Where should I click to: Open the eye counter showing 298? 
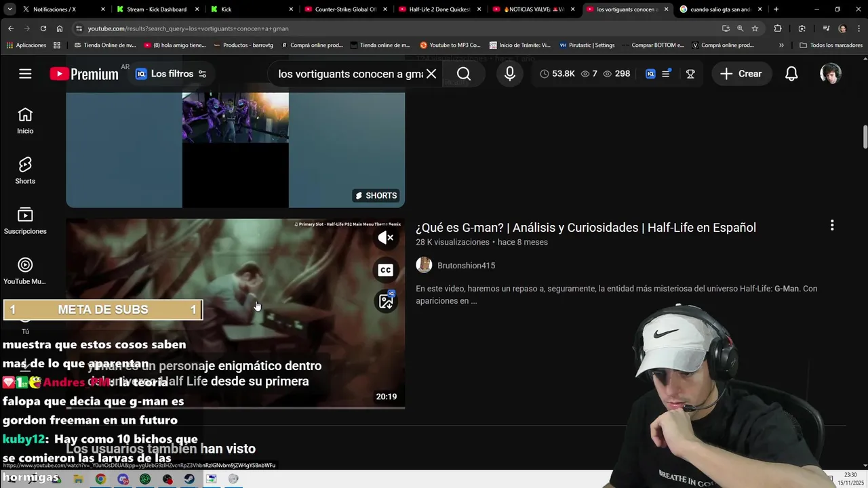point(616,74)
